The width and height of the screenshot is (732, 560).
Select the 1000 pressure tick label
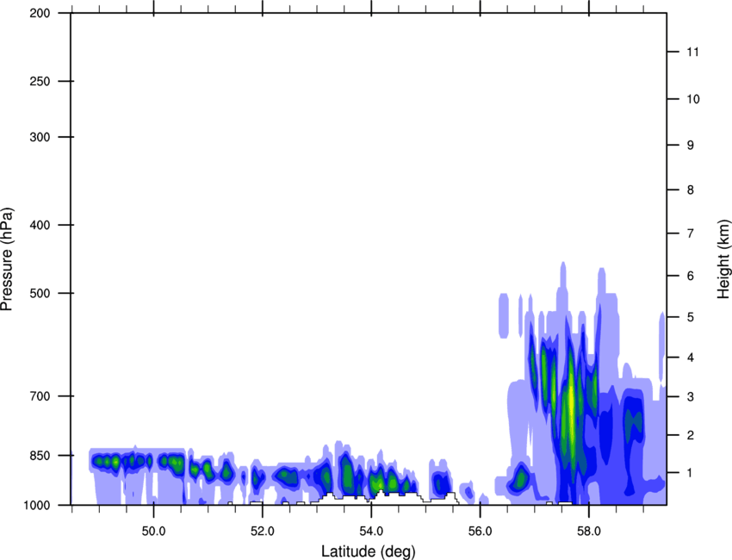pyautogui.click(x=37, y=505)
